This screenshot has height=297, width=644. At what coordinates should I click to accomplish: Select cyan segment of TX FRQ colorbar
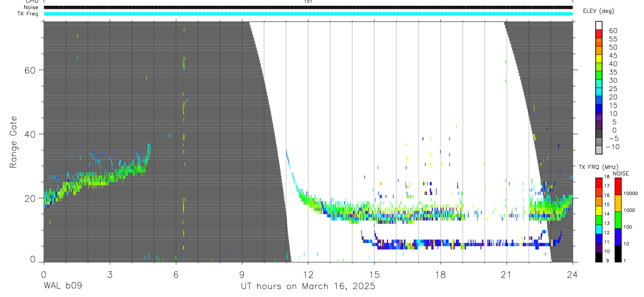pos(599,229)
